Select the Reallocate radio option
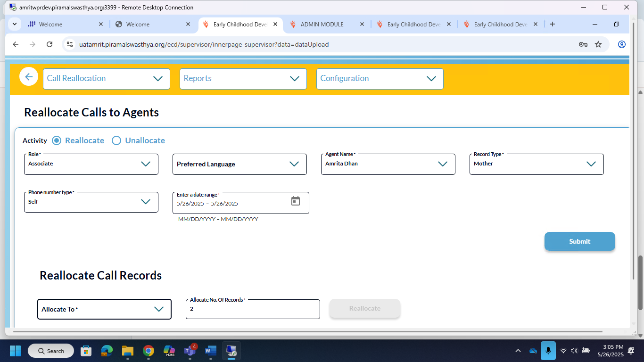644x362 pixels. (57, 140)
